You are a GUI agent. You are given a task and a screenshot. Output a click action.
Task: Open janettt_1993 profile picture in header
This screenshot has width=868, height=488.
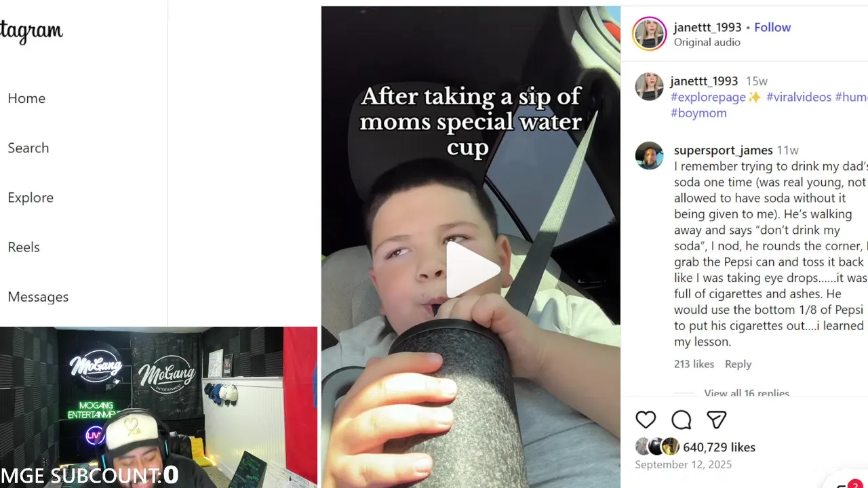coord(650,34)
